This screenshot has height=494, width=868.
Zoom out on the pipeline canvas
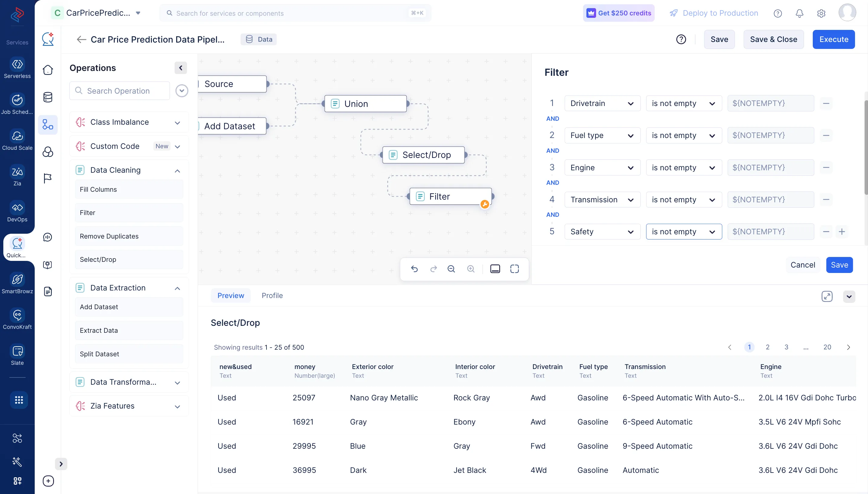tap(451, 269)
